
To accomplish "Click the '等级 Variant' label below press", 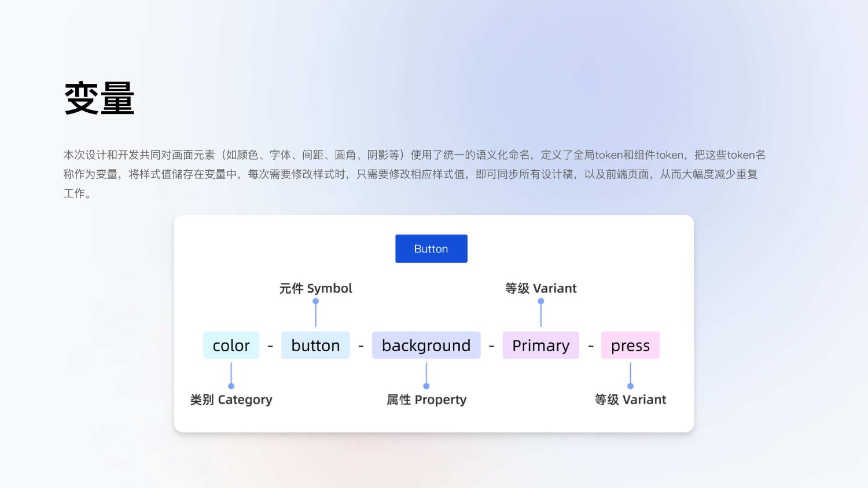I will click(630, 399).
